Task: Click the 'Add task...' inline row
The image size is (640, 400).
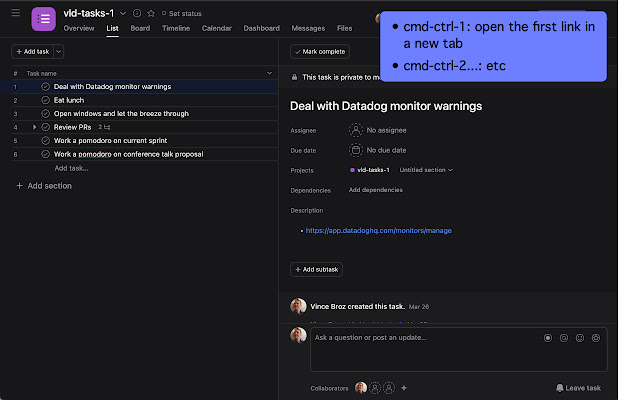Action: coord(71,168)
